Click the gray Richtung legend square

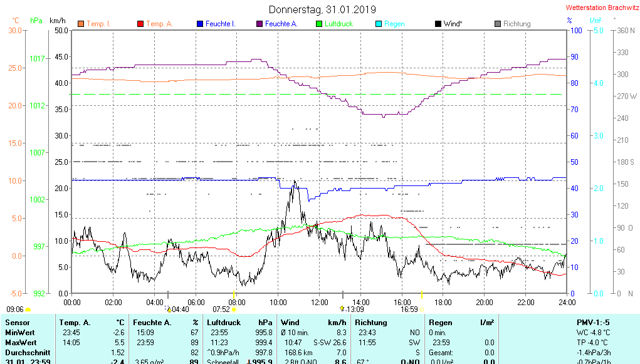[498, 24]
